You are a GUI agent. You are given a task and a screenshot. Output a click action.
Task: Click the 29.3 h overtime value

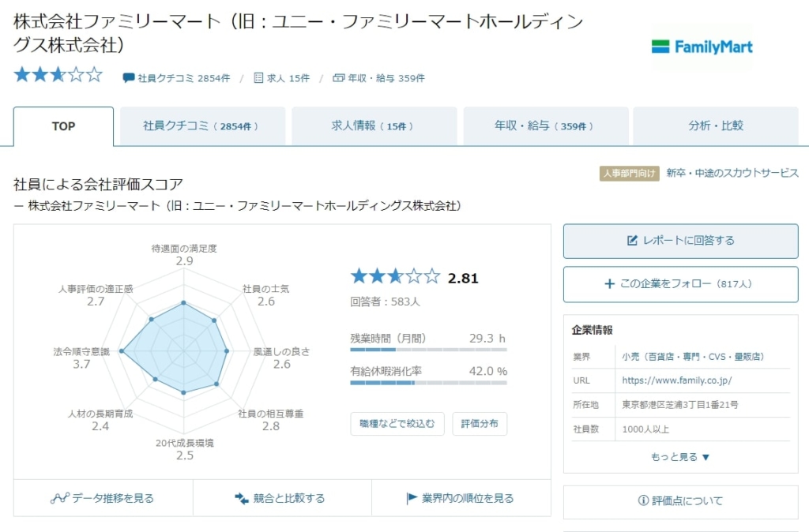[487, 339]
